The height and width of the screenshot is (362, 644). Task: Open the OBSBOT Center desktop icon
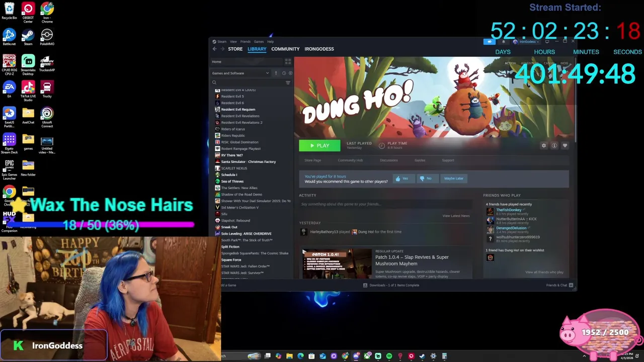coord(28,13)
